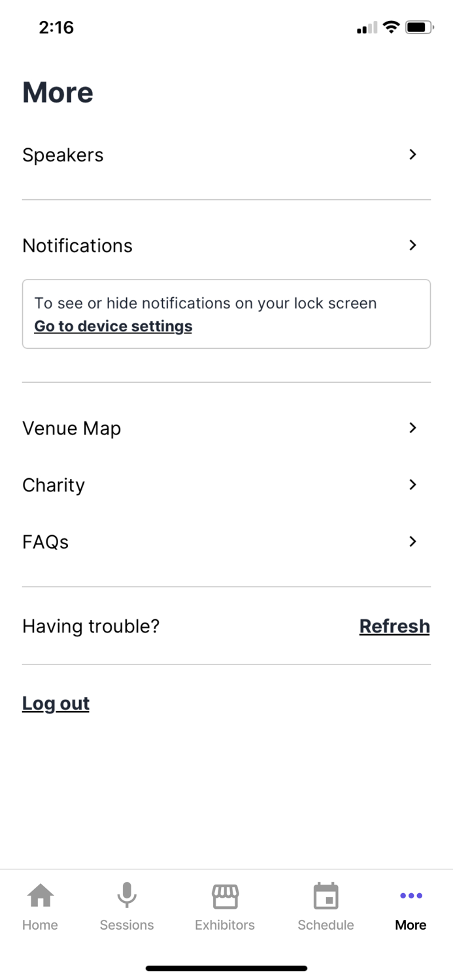Tap the Venue Map chevron arrow
This screenshot has height=980, width=453.
tap(412, 427)
